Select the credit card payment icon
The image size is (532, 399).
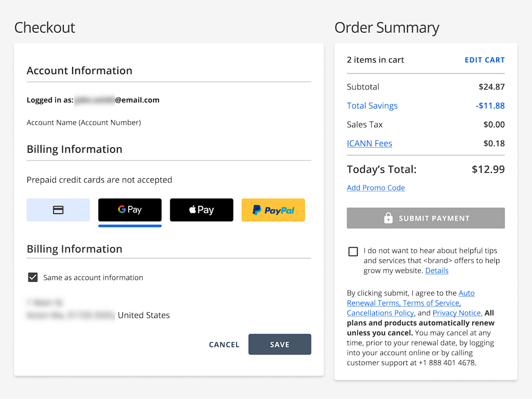pyautogui.click(x=58, y=210)
